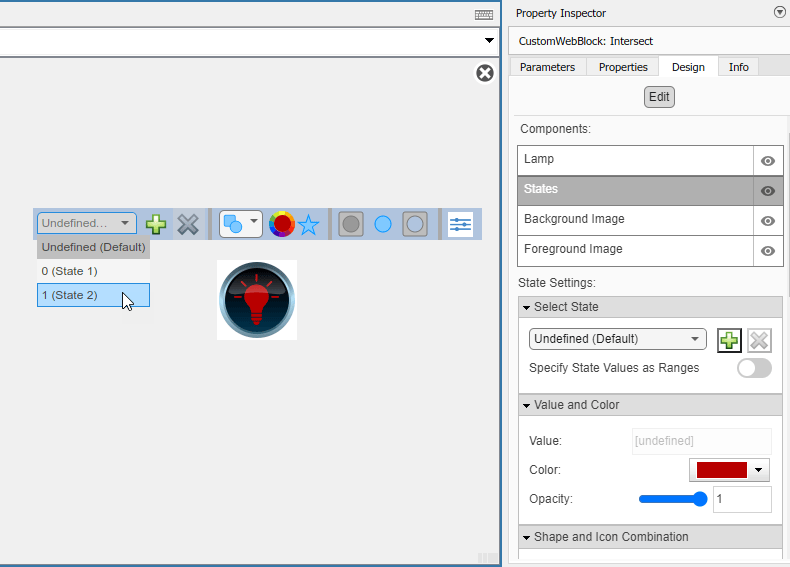The width and height of the screenshot is (790, 567).
Task: Click the grey X delete-state icon in the canvas toolbar
Action: pyautogui.click(x=188, y=224)
